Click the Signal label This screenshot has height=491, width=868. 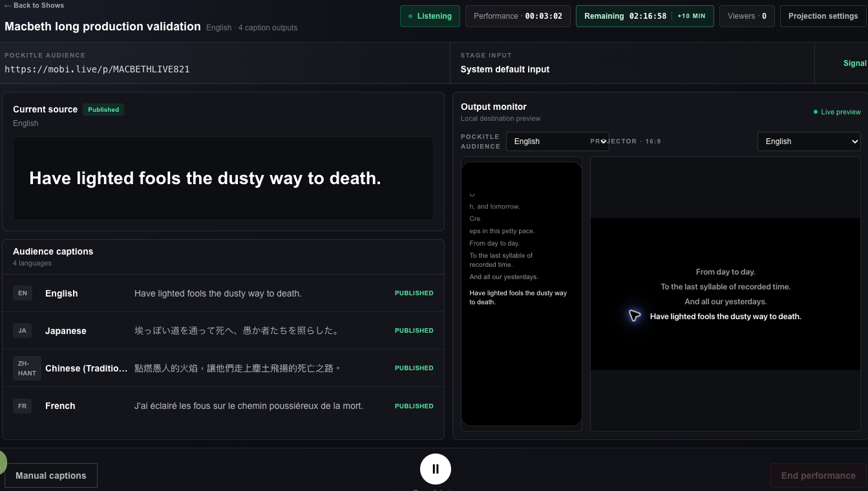(855, 63)
